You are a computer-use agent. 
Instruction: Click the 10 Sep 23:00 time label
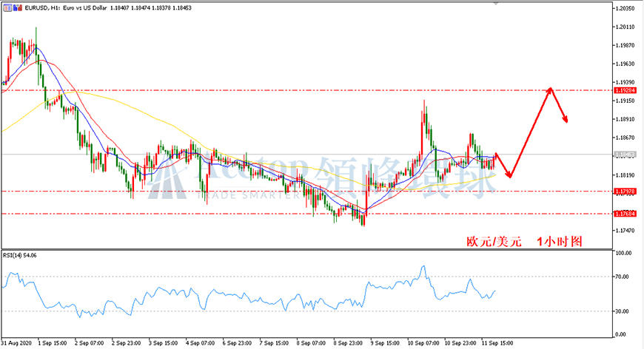(x=460, y=343)
